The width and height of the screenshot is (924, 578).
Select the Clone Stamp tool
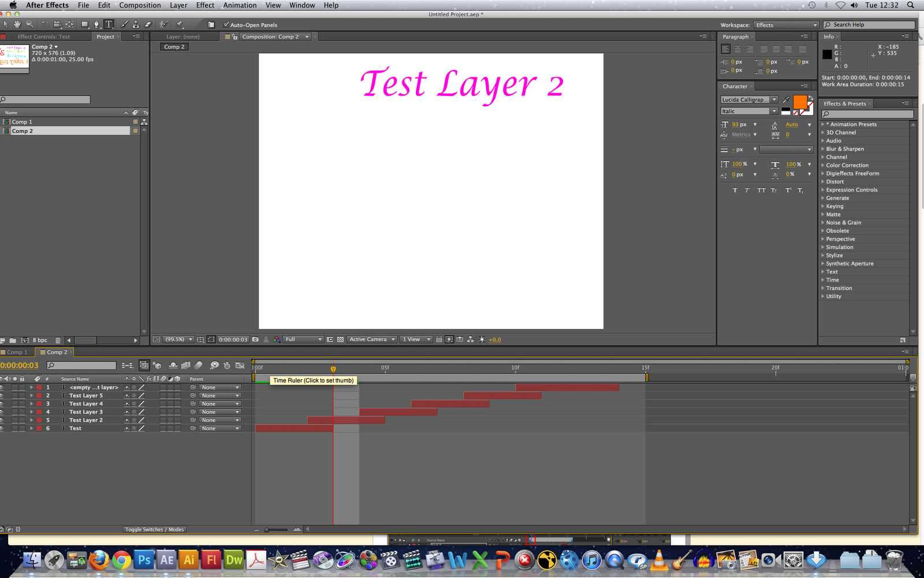[x=136, y=24]
